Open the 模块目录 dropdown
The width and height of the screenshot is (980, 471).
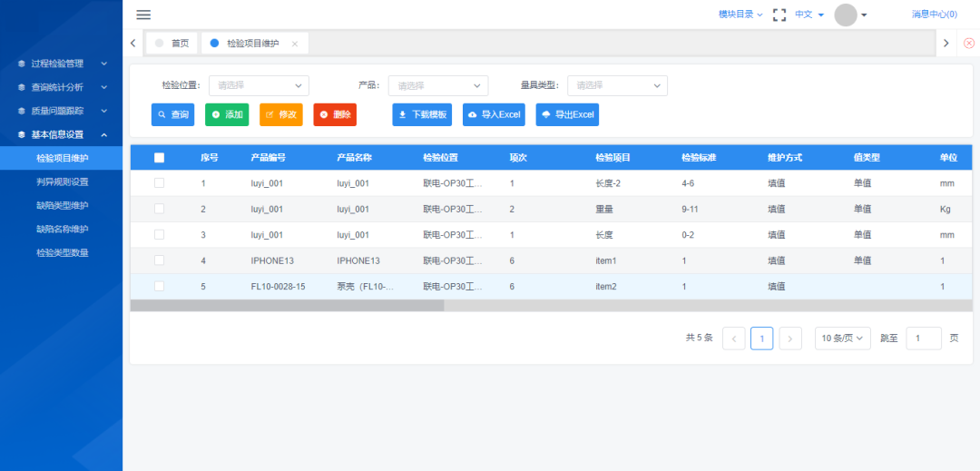click(740, 15)
